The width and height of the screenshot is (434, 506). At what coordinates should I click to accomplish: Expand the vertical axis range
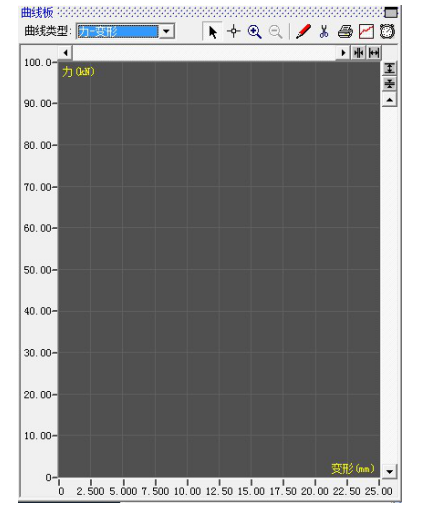coord(389,68)
